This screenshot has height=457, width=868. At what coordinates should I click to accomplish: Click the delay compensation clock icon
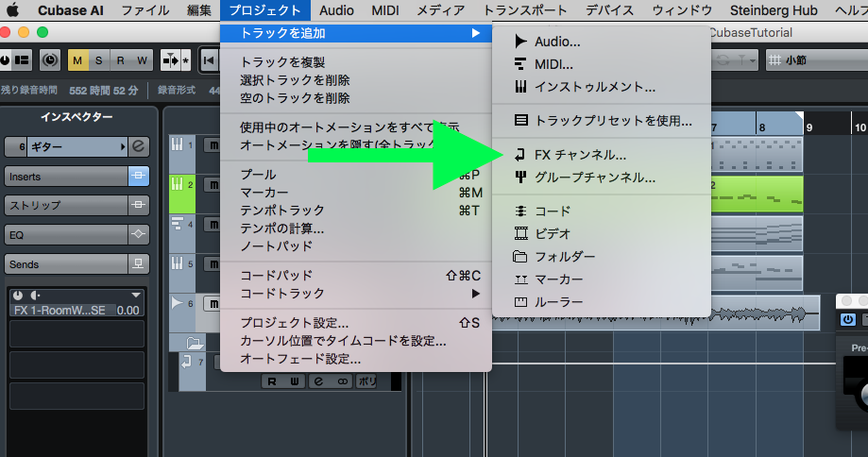coord(50,59)
